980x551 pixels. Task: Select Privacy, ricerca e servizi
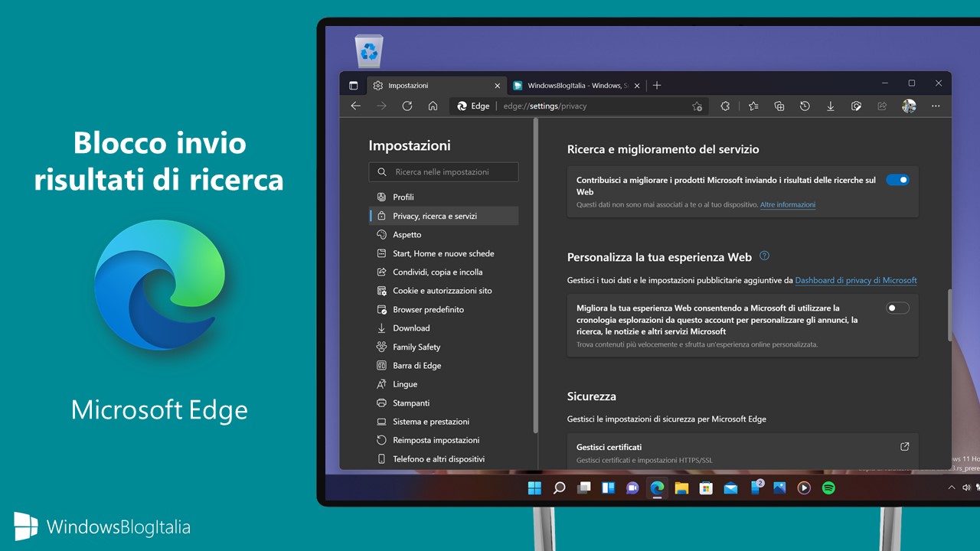click(443, 216)
